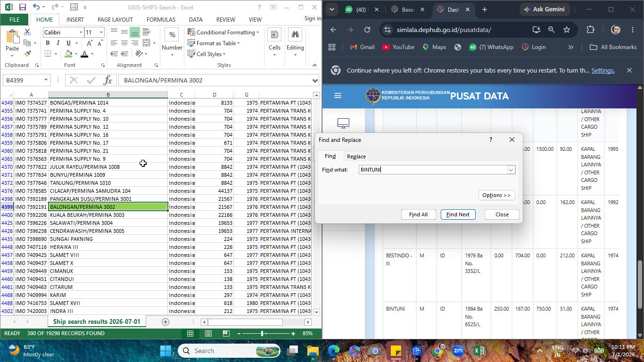The width and height of the screenshot is (644, 362).
Task: Activate the Format Painter brush
Action: 27,54
